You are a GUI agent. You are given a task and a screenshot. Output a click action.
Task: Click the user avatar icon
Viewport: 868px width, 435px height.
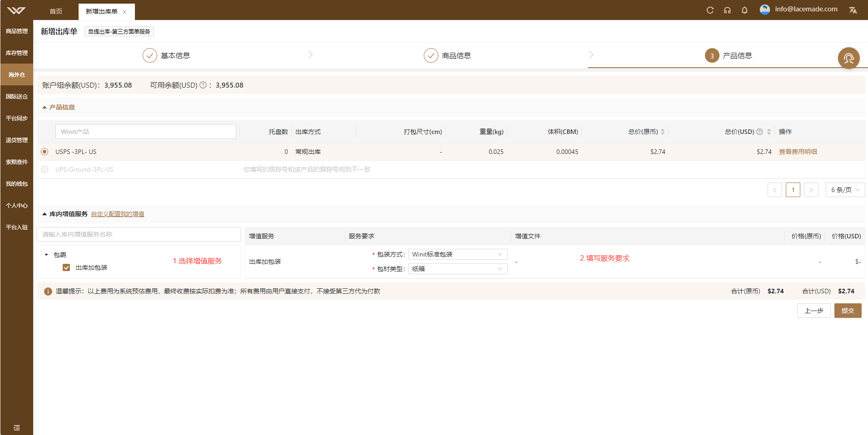tap(765, 10)
